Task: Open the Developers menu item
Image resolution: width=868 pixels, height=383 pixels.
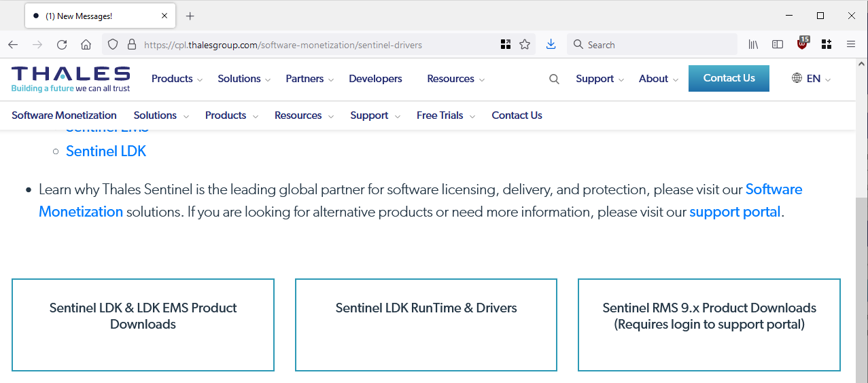Action: pos(375,79)
